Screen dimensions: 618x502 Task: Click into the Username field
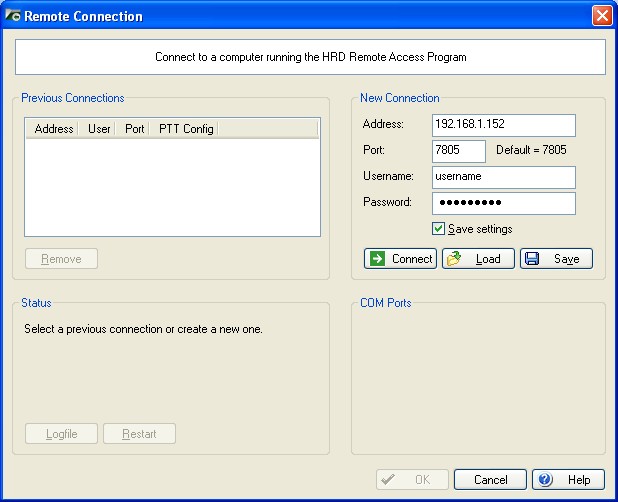(504, 177)
